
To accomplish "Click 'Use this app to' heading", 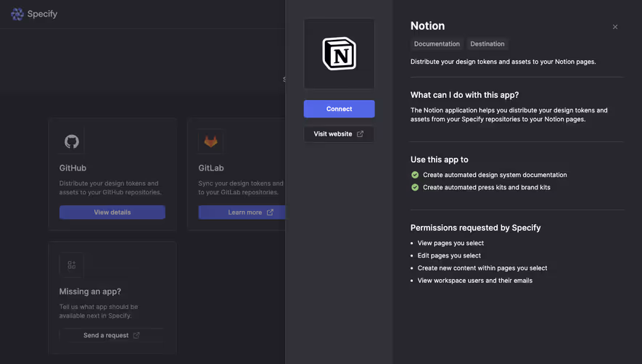I will tap(440, 160).
